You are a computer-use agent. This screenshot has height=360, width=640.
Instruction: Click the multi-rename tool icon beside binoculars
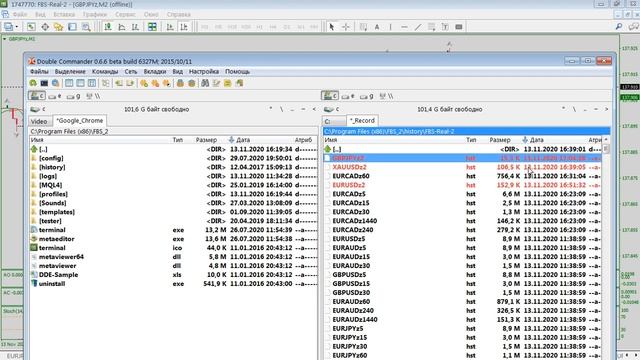(216, 83)
